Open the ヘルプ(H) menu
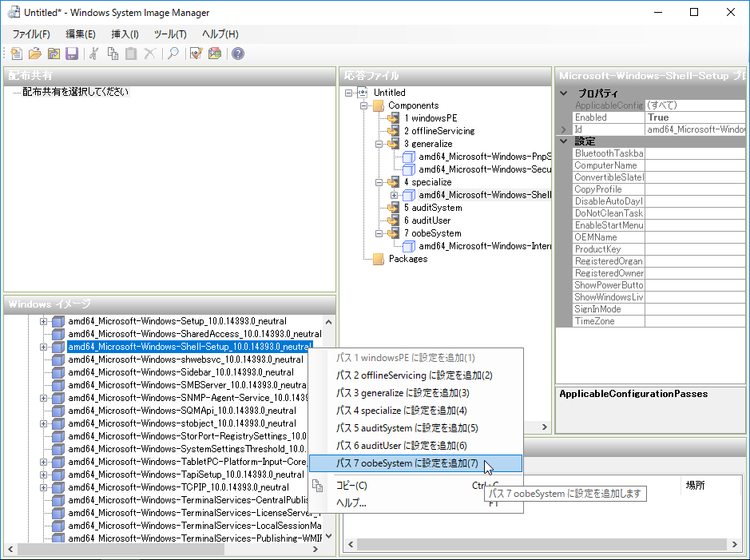 (220, 34)
